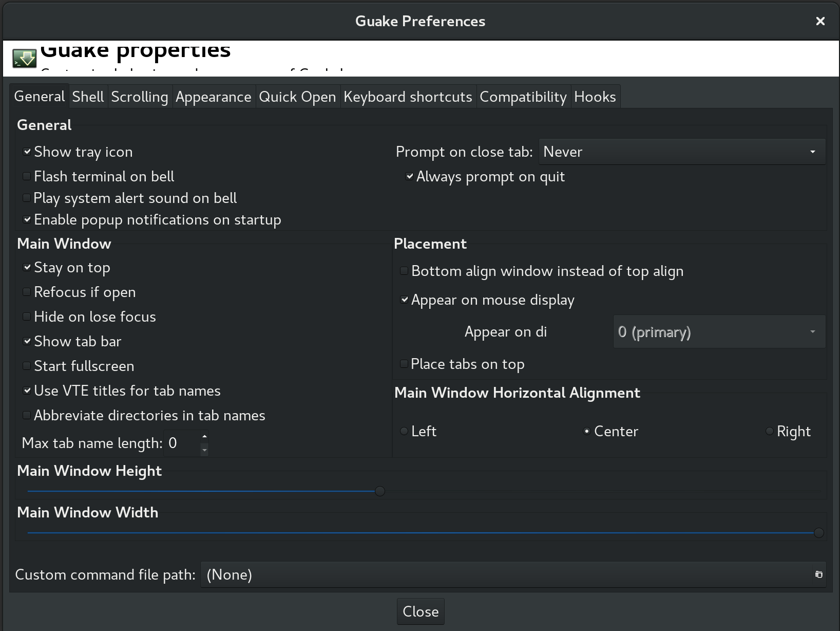
Task: Toggle Stay on top option
Action: click(26, 267)
